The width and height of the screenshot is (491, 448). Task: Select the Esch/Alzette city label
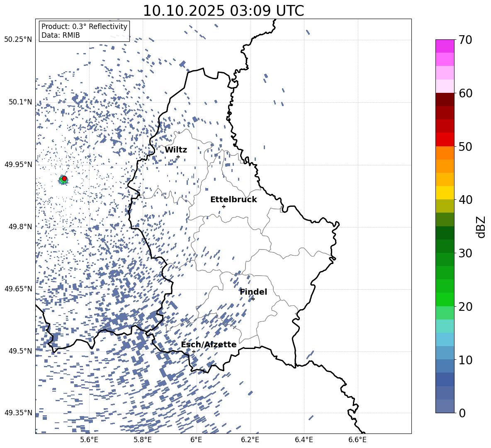(x=209, y=344)
